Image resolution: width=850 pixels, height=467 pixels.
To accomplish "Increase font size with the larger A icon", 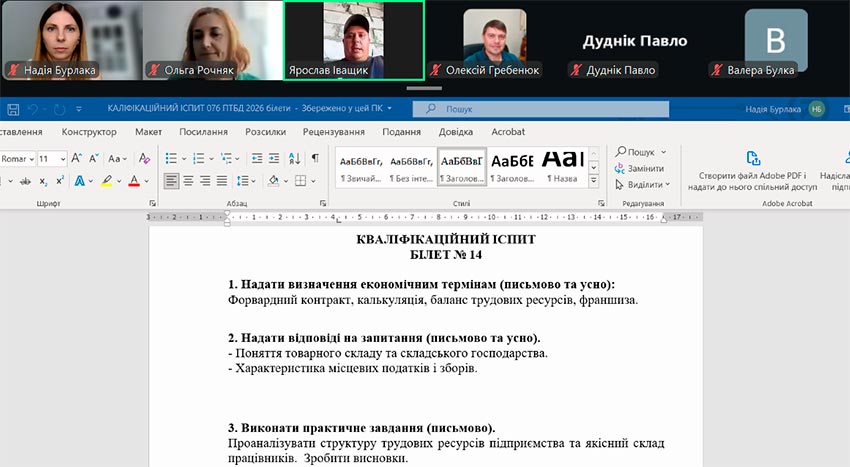I will tap(76, 158).
